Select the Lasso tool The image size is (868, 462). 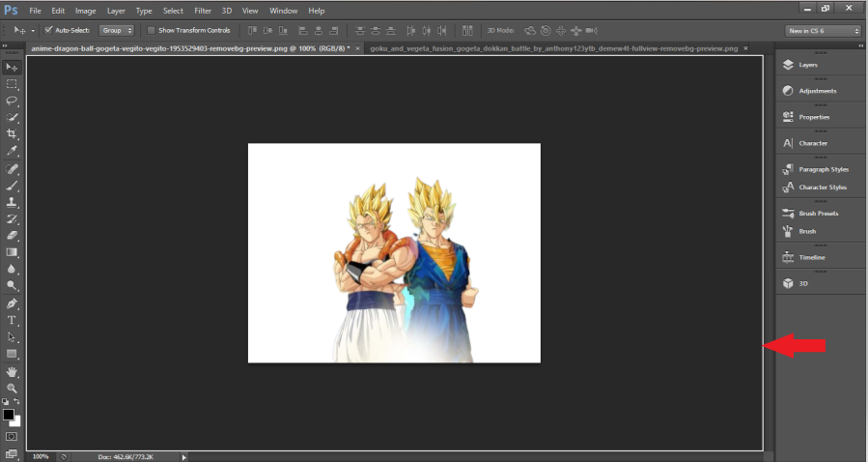[12, 101]
